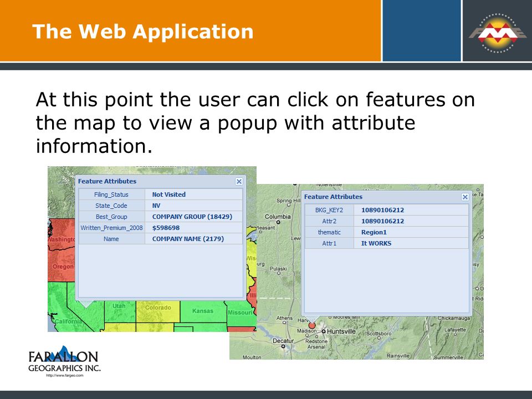The image size is (532, 399).
Task: Click the BKG_KEY2 value 10890106212
Action: click(383, 210)
